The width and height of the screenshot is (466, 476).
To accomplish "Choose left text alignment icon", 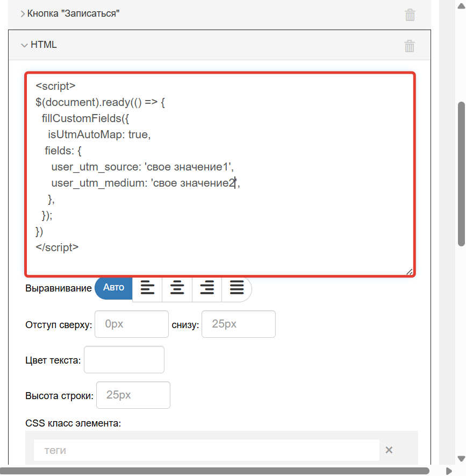I will 147,287.
